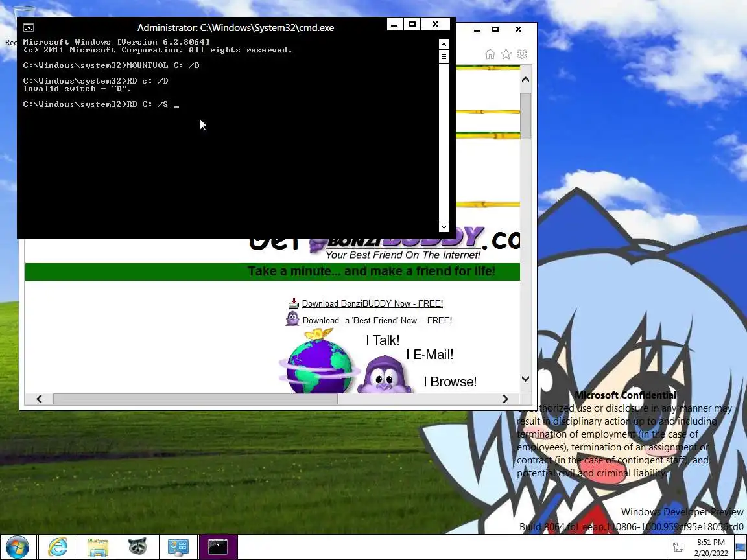747x560 pixels.
Task: Open the raccoon icon app on taskbar
Action: click(137, 546)
